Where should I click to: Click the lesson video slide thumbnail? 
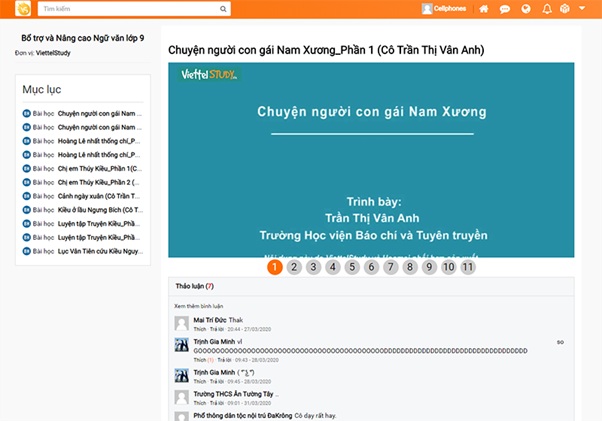pyautogui.click(x=371, y=160)
